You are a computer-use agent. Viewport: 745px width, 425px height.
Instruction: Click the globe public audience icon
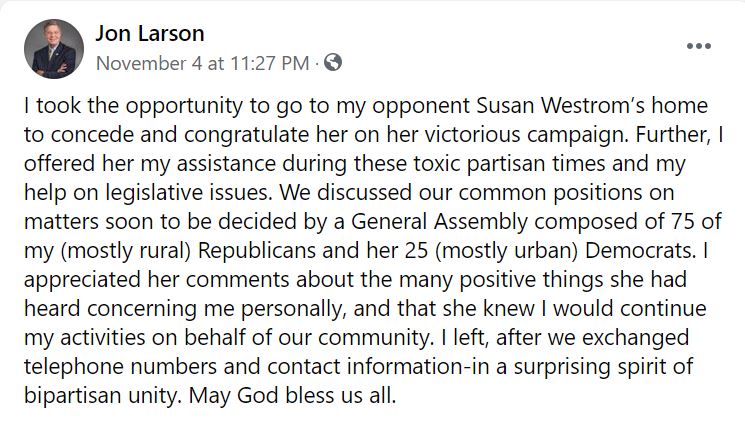click(333, 62)
